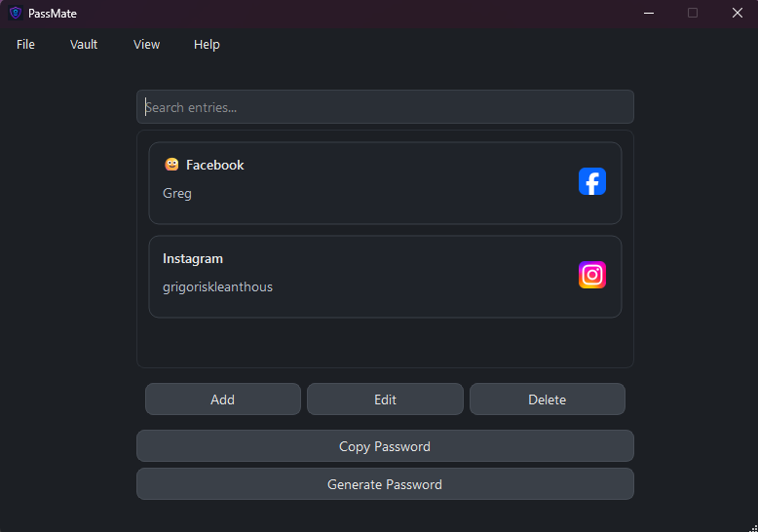Close the PassMate window
The image size is (758, 532).
pyautogui.click(x=737, y=14)
